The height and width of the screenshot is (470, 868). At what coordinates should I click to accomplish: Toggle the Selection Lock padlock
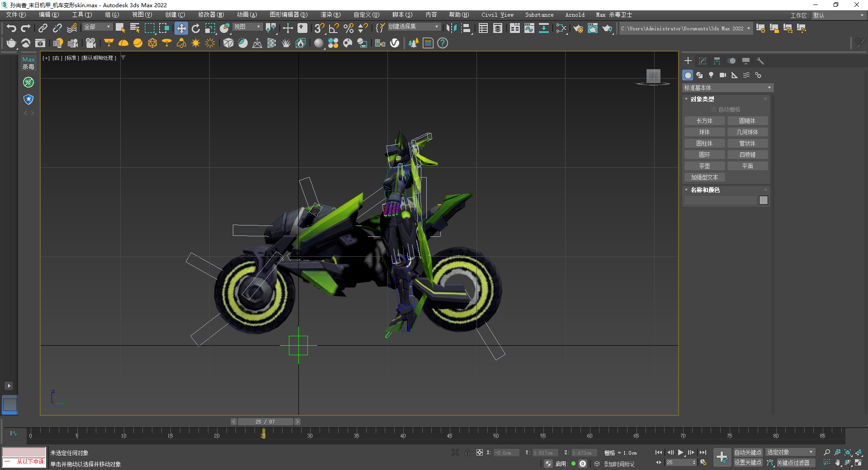tap(467, 452)
